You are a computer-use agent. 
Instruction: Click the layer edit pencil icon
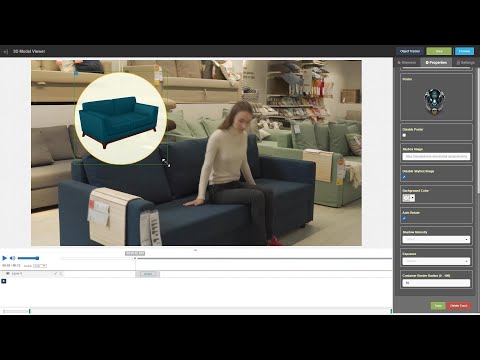[56, 274]
